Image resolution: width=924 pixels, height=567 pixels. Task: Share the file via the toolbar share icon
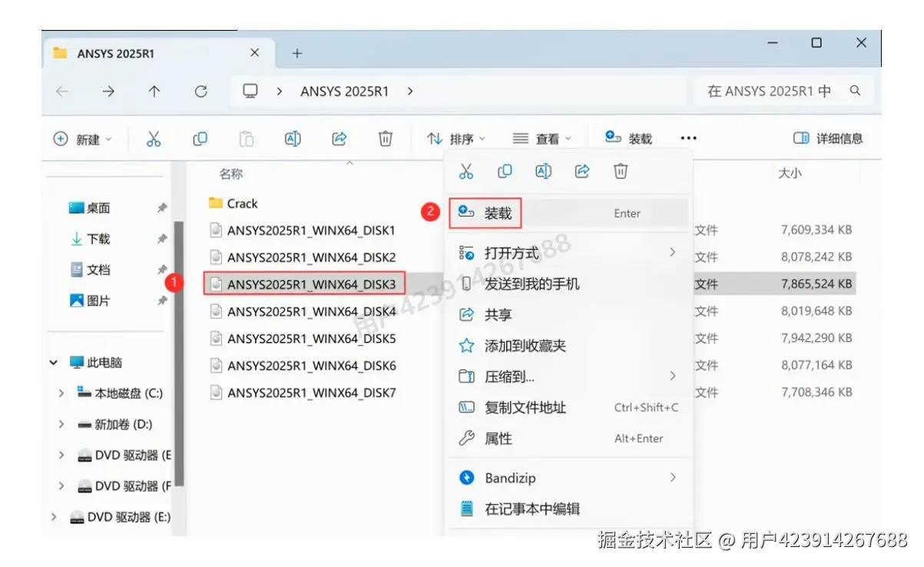(x=339, y=138)
